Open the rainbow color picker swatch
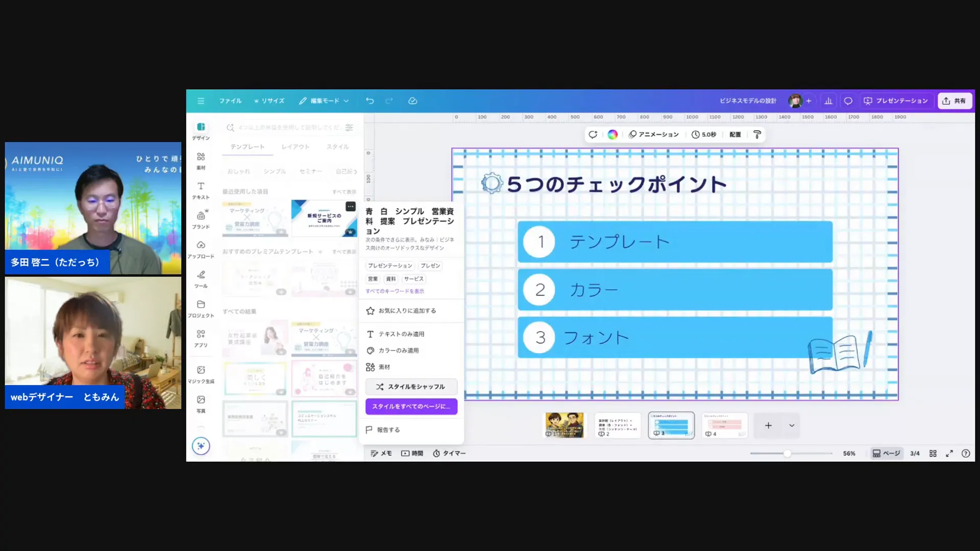 [x=612, y=135]
